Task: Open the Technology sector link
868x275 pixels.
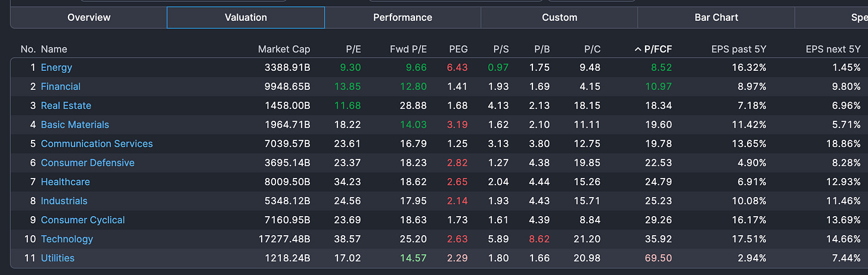Action: point(67,239)
